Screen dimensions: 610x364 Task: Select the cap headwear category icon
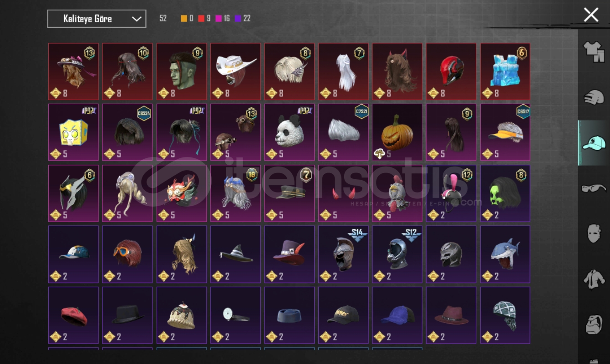(x=594, y=142)
